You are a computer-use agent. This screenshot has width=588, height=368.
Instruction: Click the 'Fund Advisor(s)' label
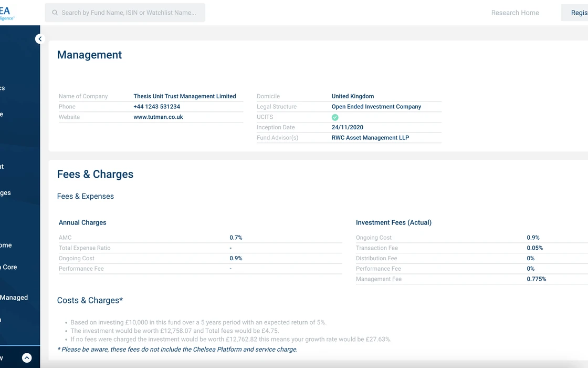pos(278,138)
